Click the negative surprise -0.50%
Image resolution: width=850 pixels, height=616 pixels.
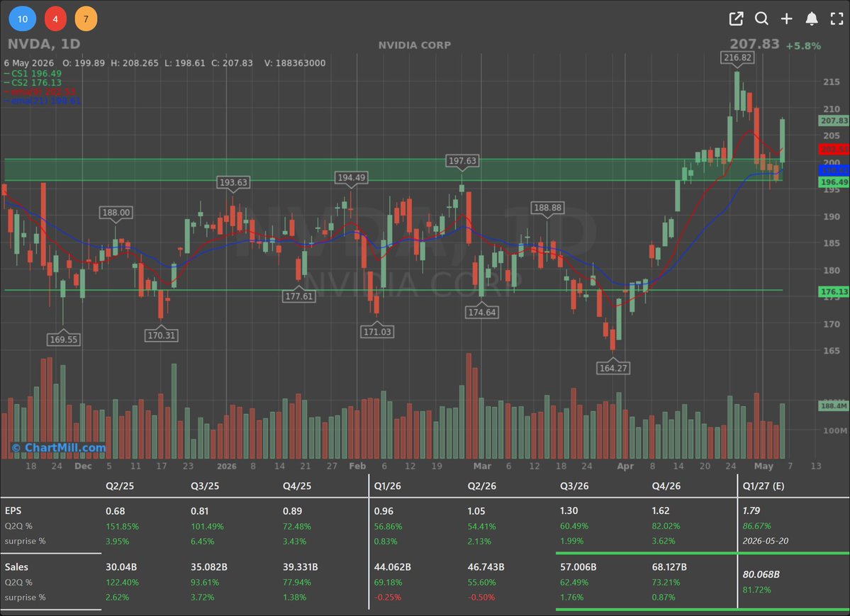[481, 598]
